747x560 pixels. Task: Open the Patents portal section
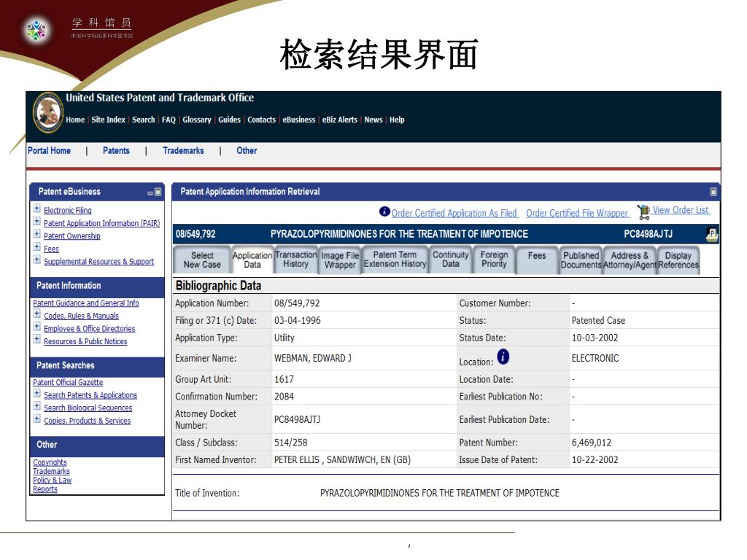pos(116,151)
